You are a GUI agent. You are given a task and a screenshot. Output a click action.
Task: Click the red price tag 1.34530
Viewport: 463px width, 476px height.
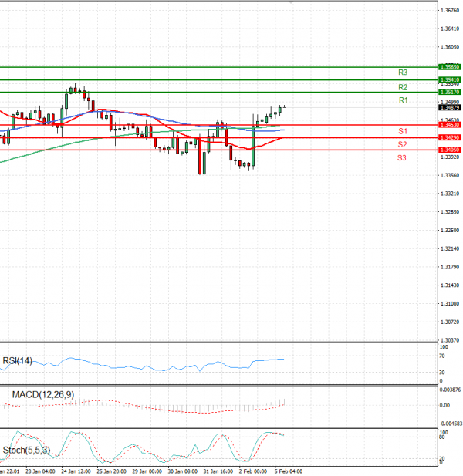(x=450, y=125)
